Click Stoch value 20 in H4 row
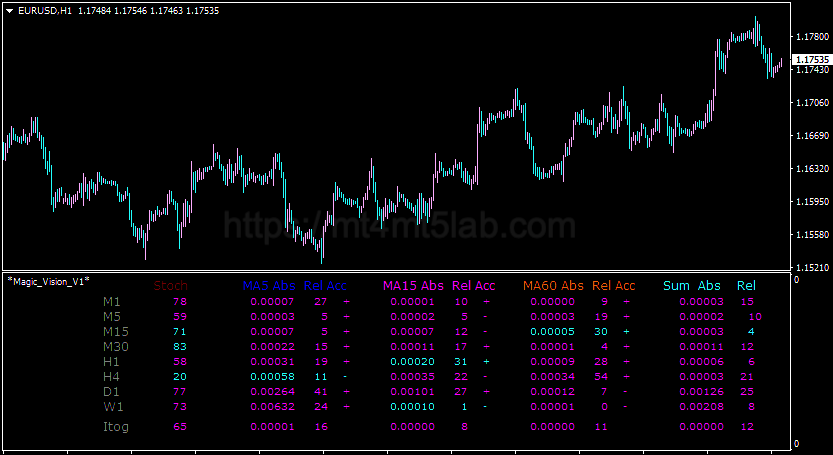Screen dimensions: 833x455 pyautogui.click(x=180, y=377)
